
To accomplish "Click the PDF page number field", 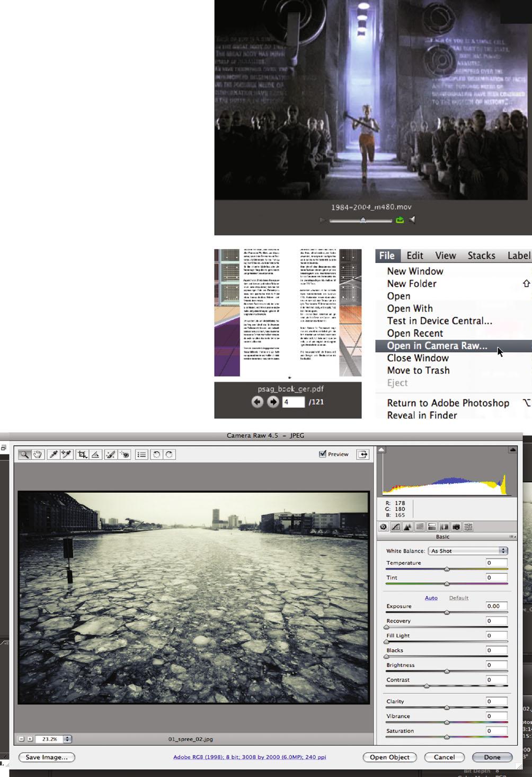I will (293, 402).
